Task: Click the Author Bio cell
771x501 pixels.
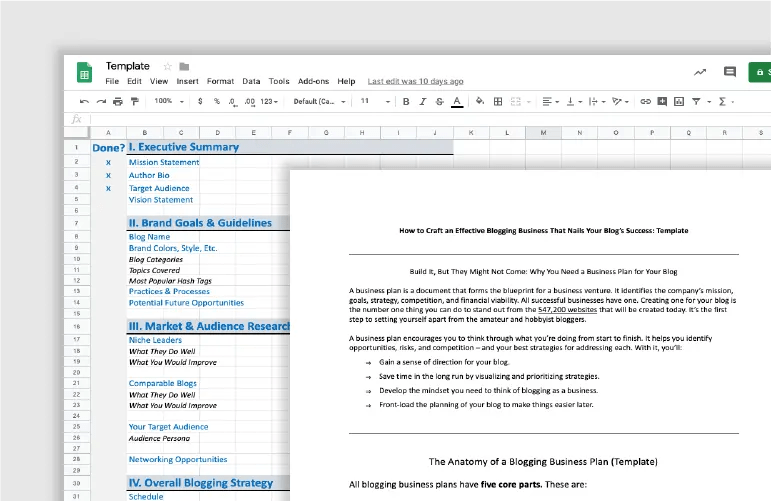Action: [149, 175]
